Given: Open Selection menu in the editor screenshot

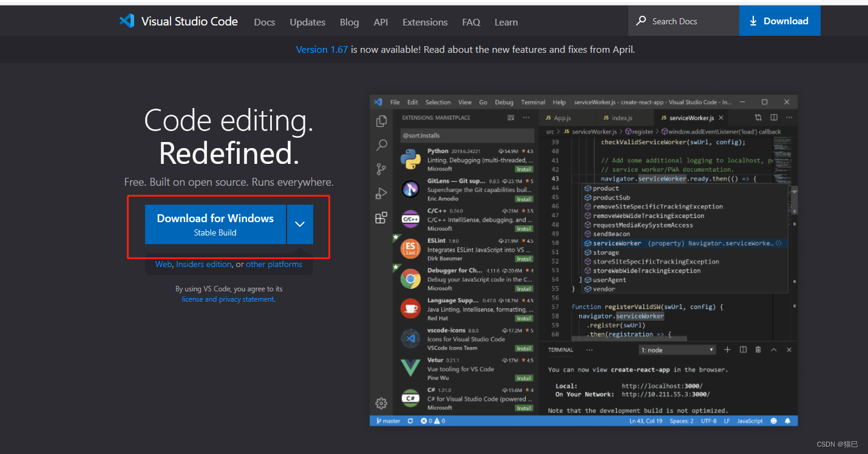Looking at the screenshot, I should tap(438, 102).
